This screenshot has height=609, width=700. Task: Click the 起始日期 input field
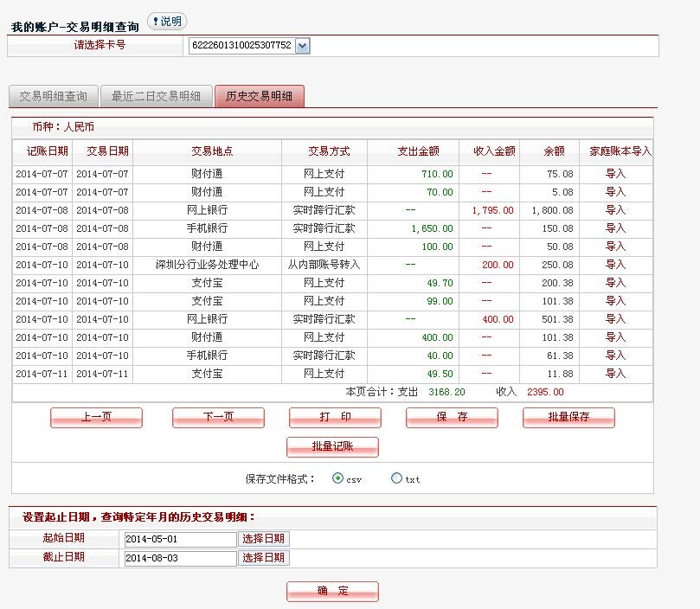[179, 539]
